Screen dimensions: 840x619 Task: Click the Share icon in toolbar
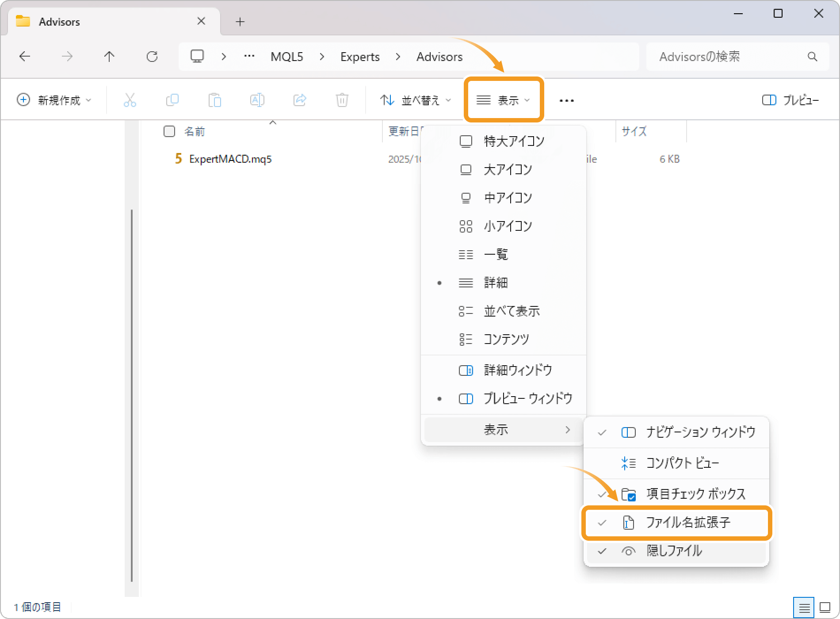point(299,100)
